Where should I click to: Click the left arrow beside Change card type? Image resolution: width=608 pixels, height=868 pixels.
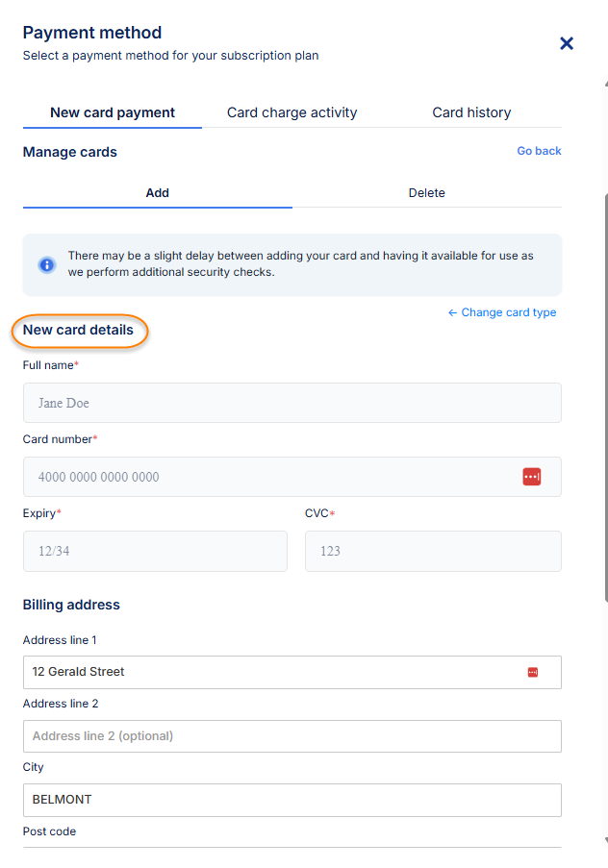[x=452, y=312]
